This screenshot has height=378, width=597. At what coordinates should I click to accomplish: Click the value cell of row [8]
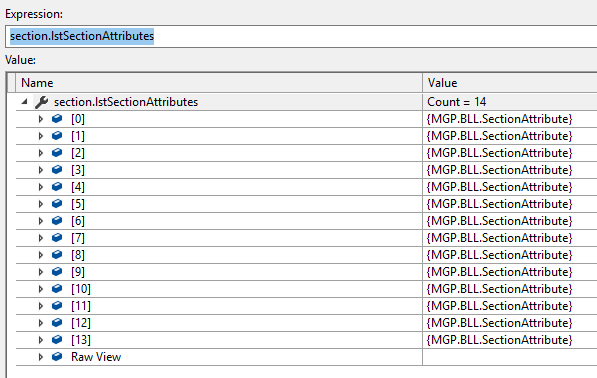pyautogui.click(x=510, y=255)
